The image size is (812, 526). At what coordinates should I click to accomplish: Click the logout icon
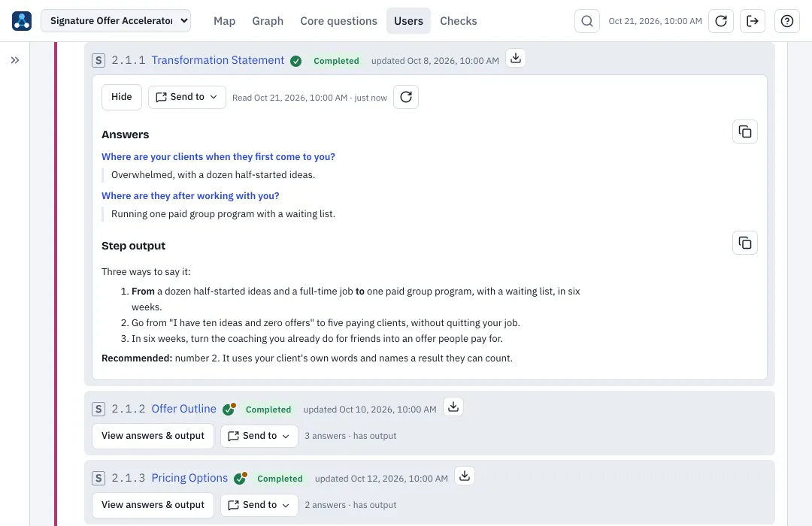click(x=753, y=21)
